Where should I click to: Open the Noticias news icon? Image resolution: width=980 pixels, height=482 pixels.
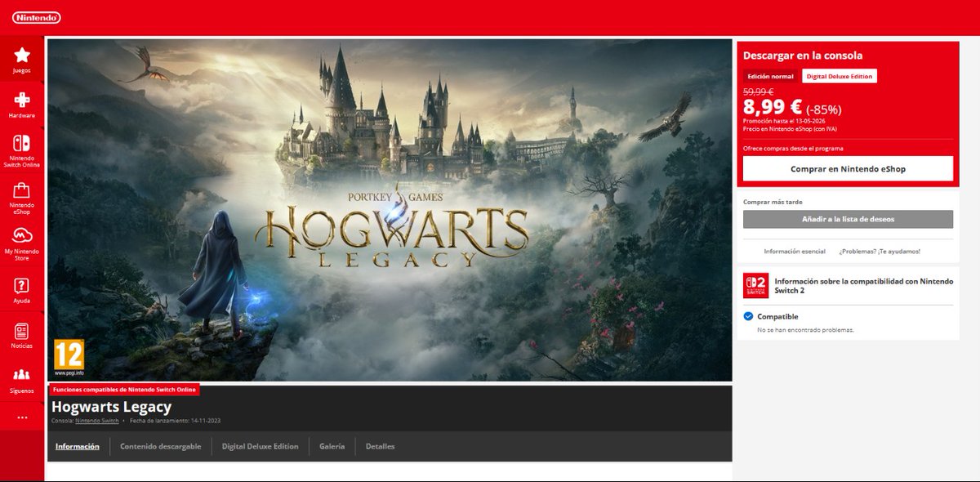pyautogui.click(x=22, y=331)
